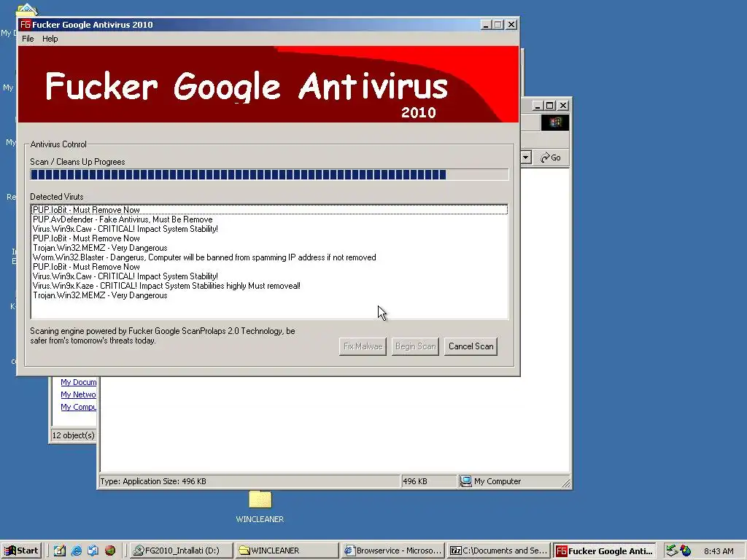The height and width of the screenshot is (560, 747).
Task: Open My Netwo link in Explorer sidebar
Action: click(79, 394)
